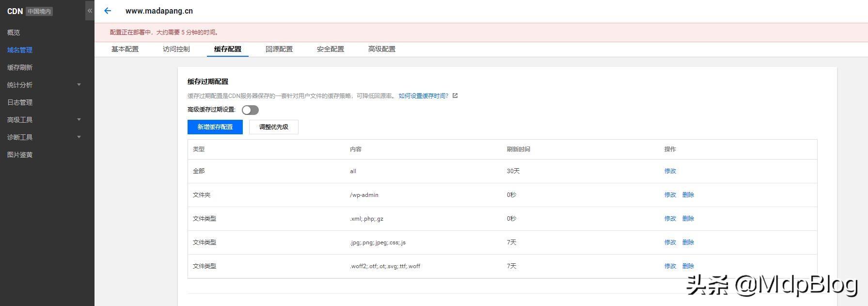Image resolution: width=868 pixels, height=306 pixels.
Task: Collapse the sidebar with the double-chevron icon
Action: click(x=90, y=11)
